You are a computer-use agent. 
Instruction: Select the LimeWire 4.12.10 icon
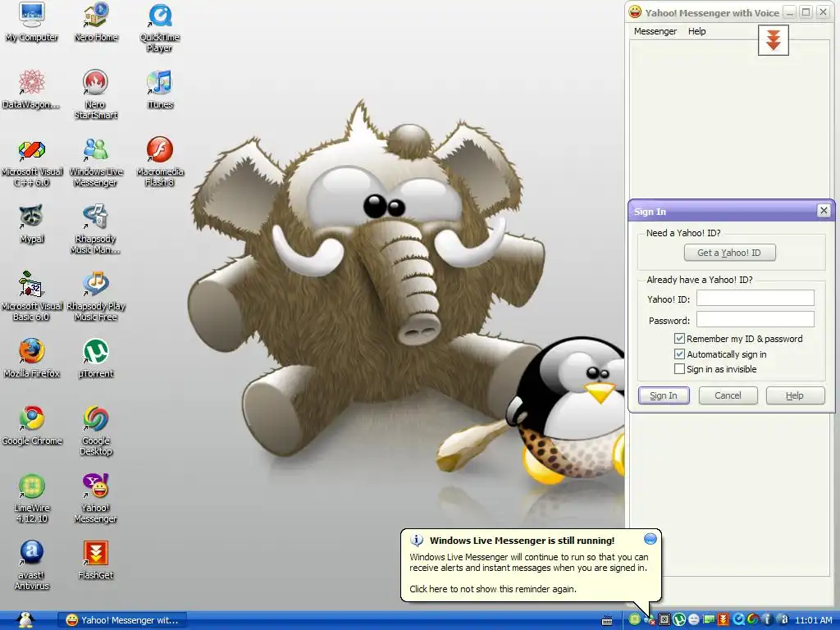(x=32, y=498)
